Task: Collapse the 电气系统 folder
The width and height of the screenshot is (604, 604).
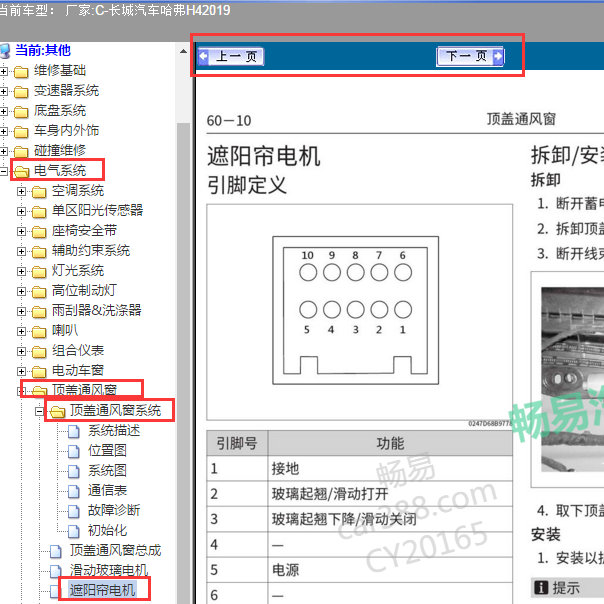Action: pos(3,171)
